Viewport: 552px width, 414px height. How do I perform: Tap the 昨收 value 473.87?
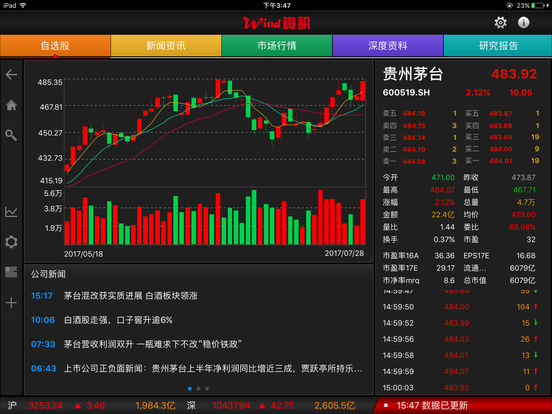click(523, 177)
